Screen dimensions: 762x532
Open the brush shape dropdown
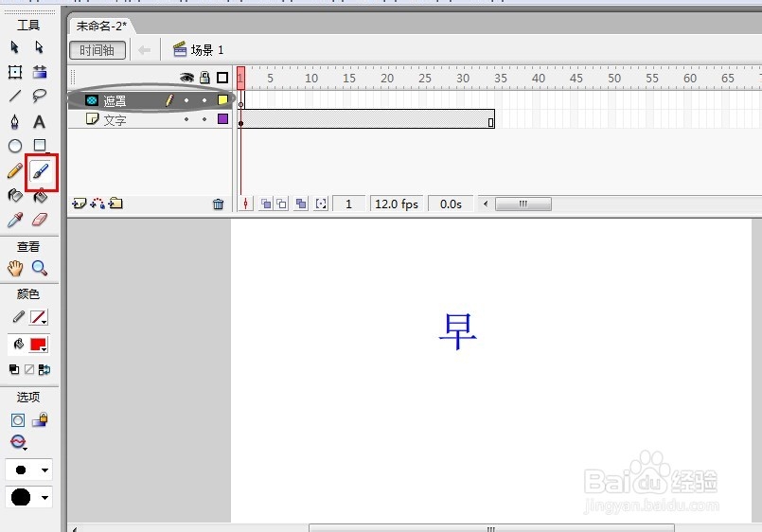pyautogui.click(x=29, y=497)
